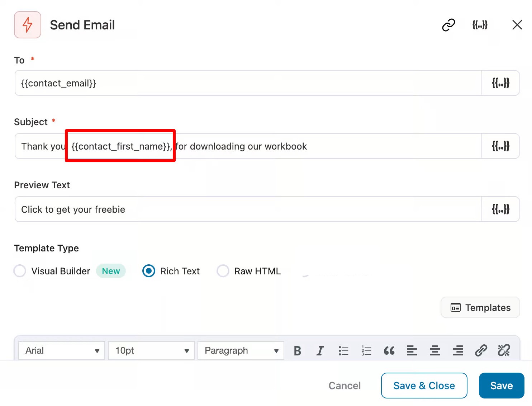The width and height of the screenshot is (532, 406).
Task: Click Save & Close
Action: [x=424, y=386]
